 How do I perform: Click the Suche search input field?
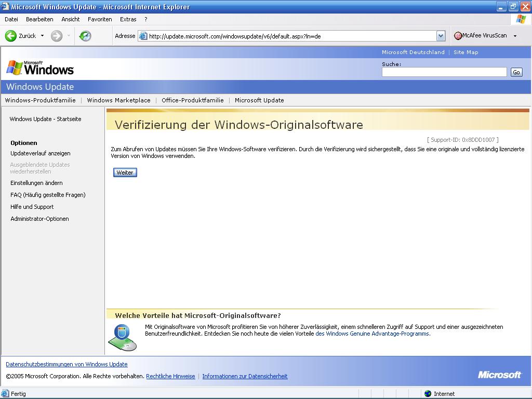tap(444, 72)
